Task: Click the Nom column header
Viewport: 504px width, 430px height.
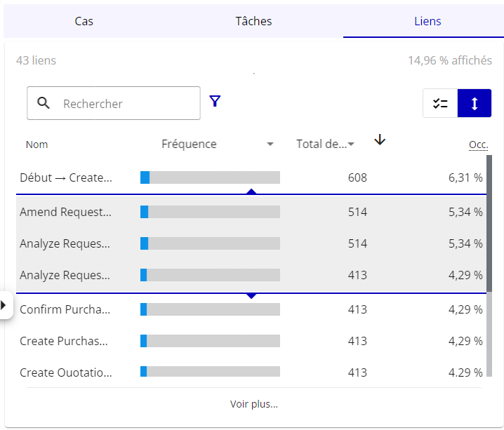Action: (x=37, y=145)
